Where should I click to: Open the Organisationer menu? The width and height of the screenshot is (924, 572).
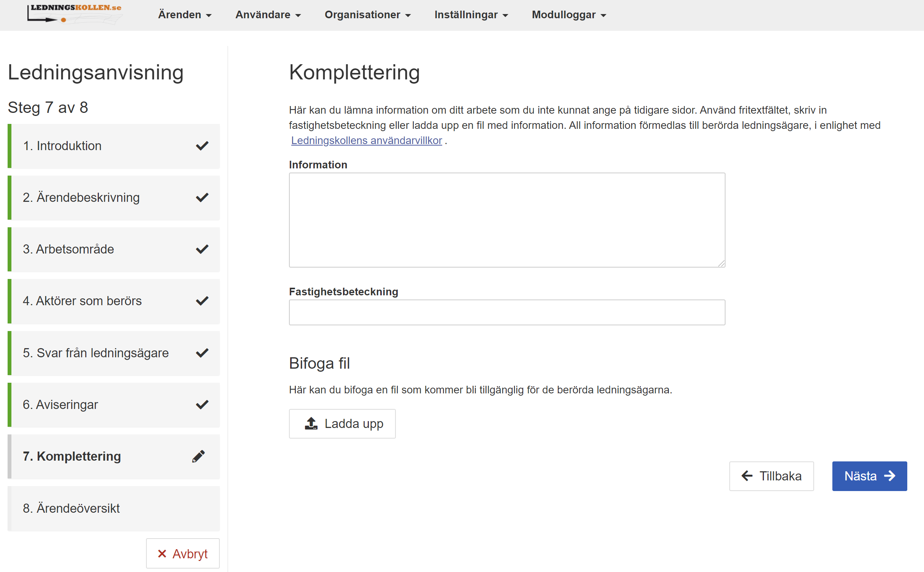pos(367,15)
